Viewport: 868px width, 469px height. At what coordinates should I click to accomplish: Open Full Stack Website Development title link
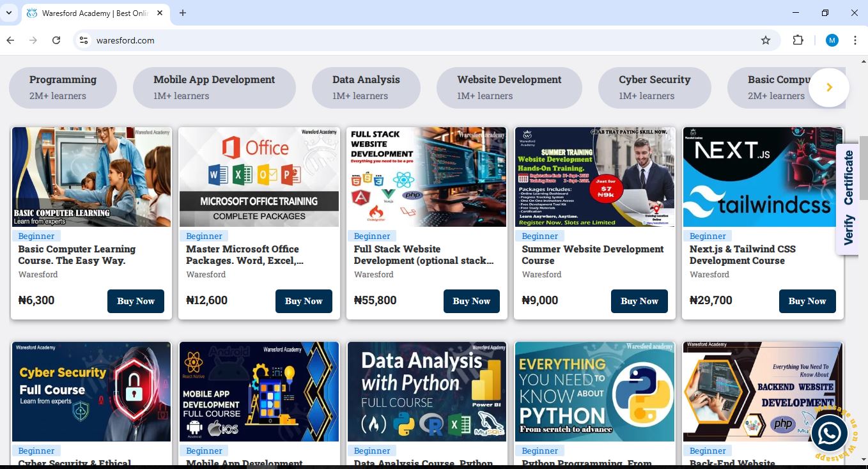coord(424,255)
